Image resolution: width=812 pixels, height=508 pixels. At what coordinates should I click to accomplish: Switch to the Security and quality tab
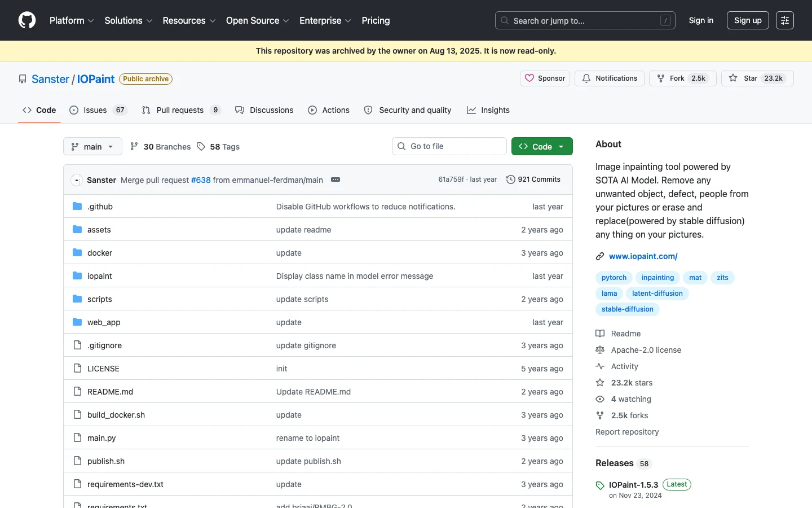click(408, 110)
